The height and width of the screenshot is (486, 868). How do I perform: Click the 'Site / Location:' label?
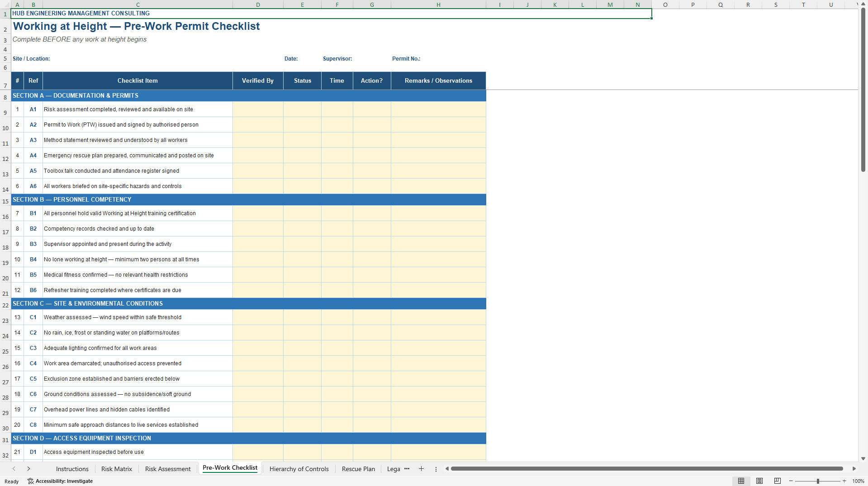click(31, 59)
